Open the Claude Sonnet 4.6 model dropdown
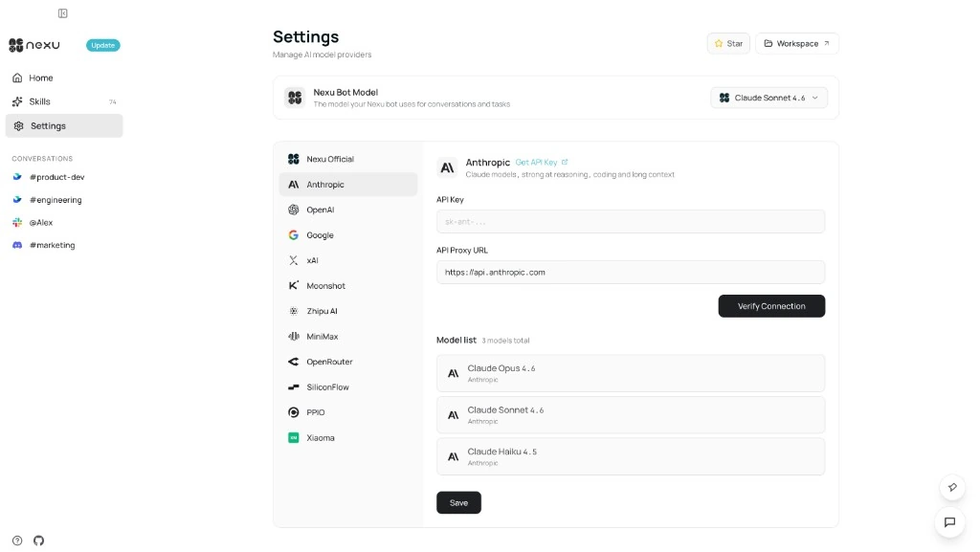980x552 pixels. (x=769, y=97)
